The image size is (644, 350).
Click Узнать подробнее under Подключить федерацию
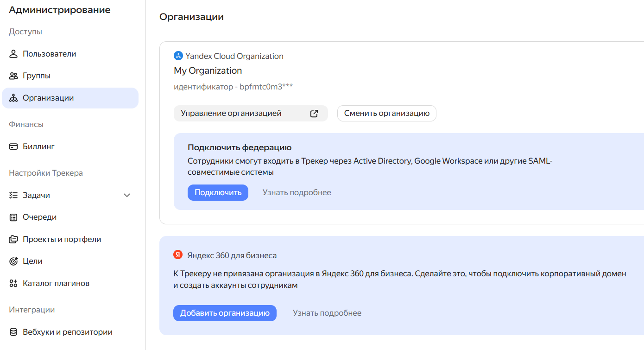pos(297,192)
